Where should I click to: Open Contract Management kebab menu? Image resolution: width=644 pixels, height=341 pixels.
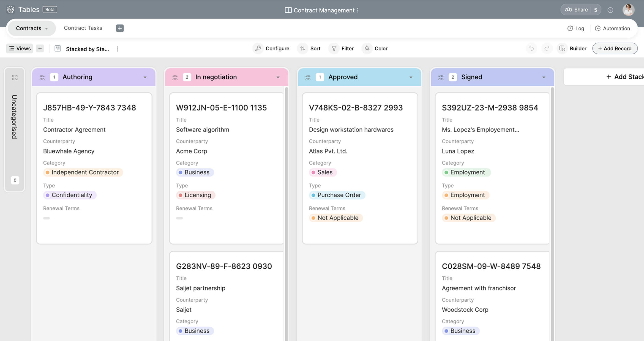pyautogui.click(x=358, y=10)
